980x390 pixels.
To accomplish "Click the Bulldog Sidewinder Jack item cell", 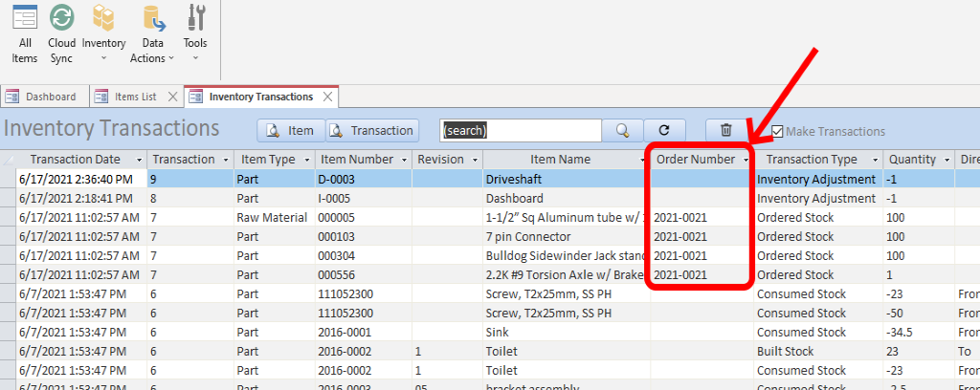I will point(567,256).
